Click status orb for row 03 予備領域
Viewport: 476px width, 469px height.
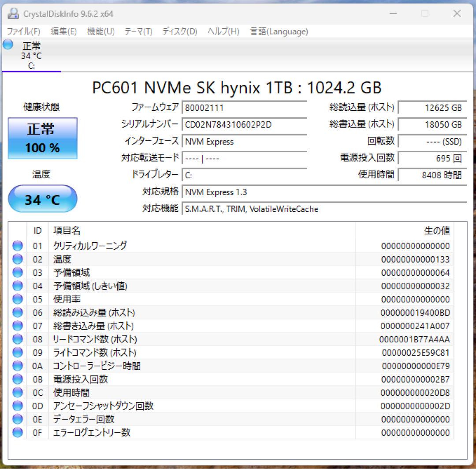pyautogui.click(x=18, y=272)
